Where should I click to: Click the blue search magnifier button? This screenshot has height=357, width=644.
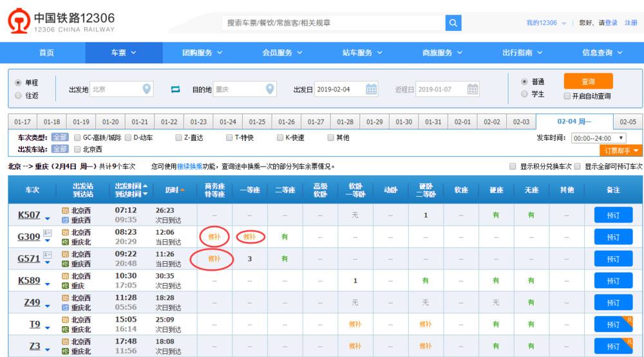(x=453, y=23)
